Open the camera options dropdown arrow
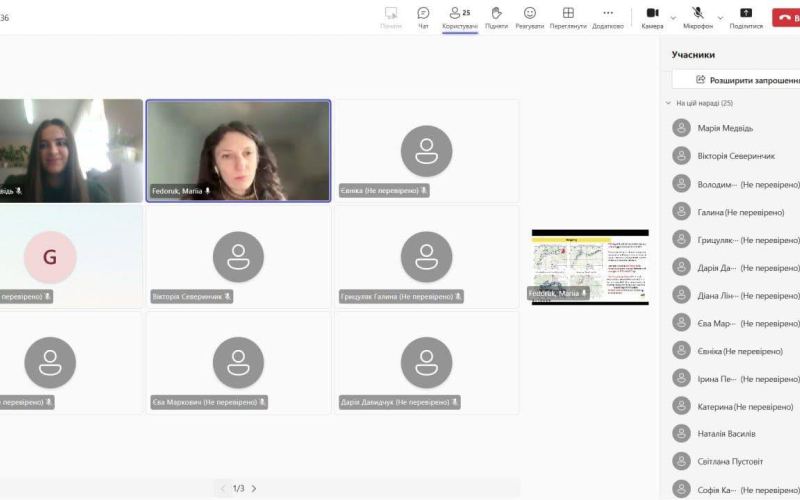The image size is (800, 500). pos(672,17)
